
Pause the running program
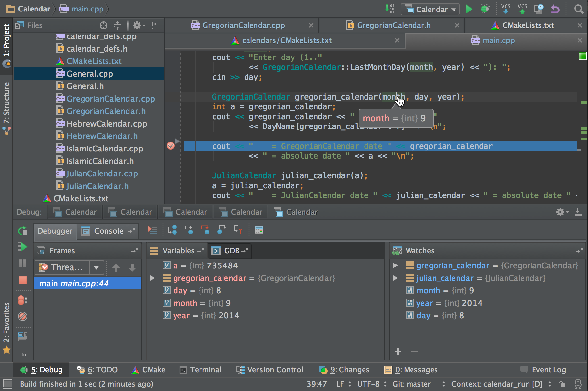point(23,263)
